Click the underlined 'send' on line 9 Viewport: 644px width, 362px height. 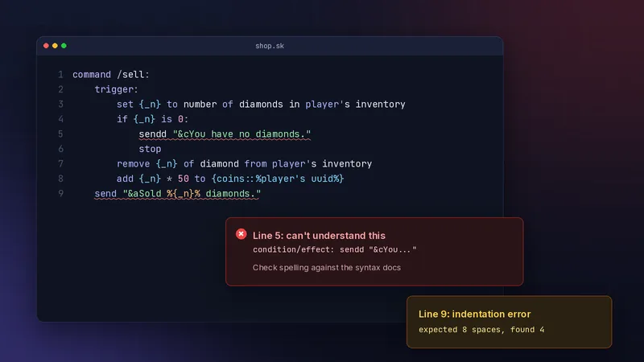tap(105, 193)
